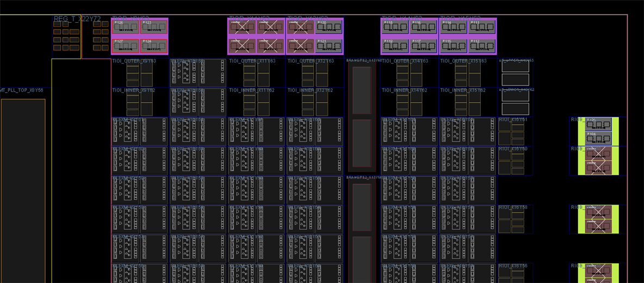
Task: Select tile TIOI_OUTER_X12Y63
Action: (315, 73)
